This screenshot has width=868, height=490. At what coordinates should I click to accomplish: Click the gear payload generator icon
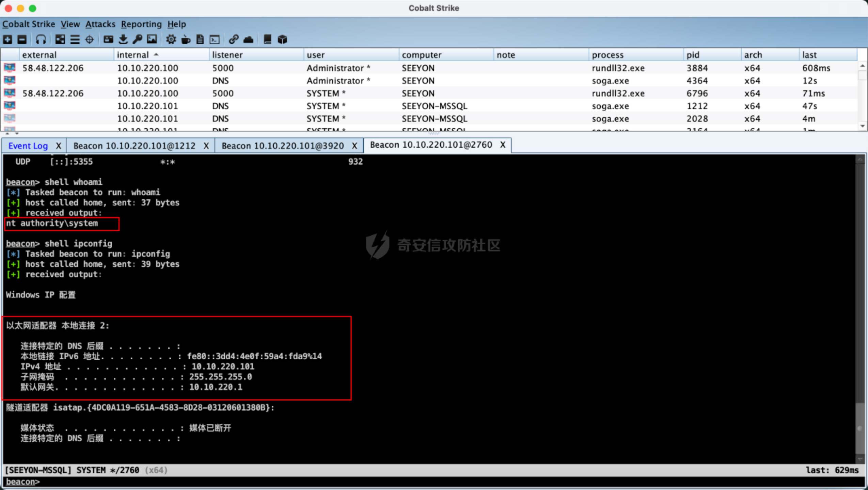click(x=171, y=39)
